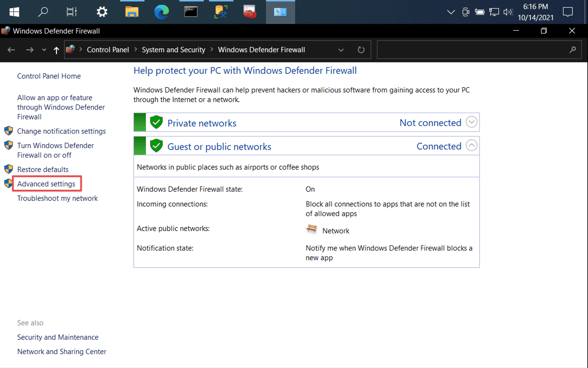Minimize the Windows Defender Firewall window
The image size is (588, 368).
516,31
